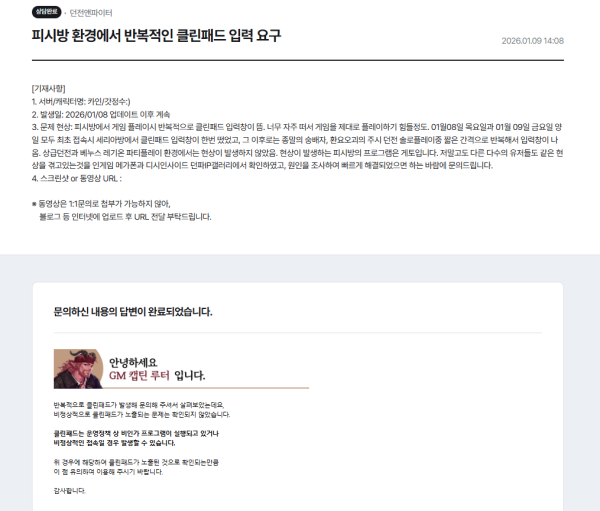This screenshot has height=511, width=600.
Task: Click the 동영상 1:1문의 attachment notice
Action: point(101,204)
